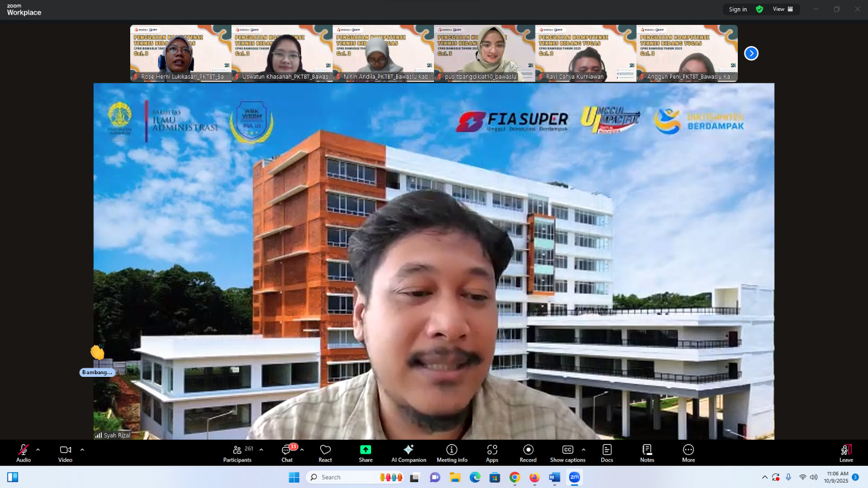This screenshot has width=868, height=488.
Task: Open the More options menu
Action: point(688,453)
